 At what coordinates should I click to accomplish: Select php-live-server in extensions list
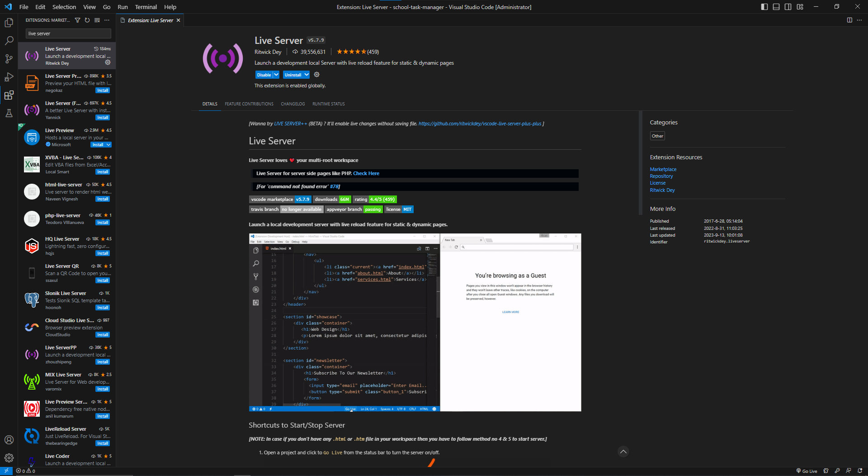click(x=67, y=219)
